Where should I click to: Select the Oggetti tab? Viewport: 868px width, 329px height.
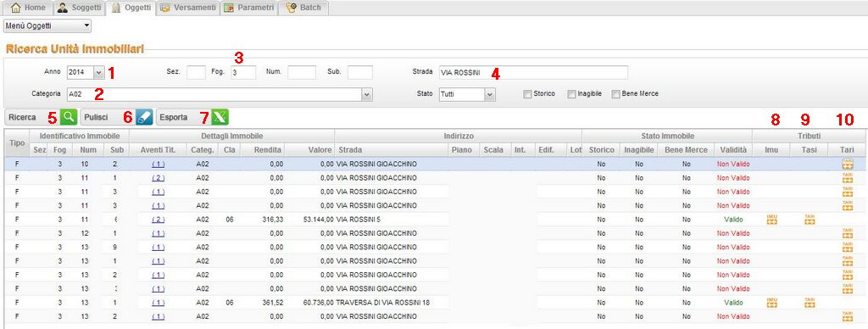coord(131,8)
